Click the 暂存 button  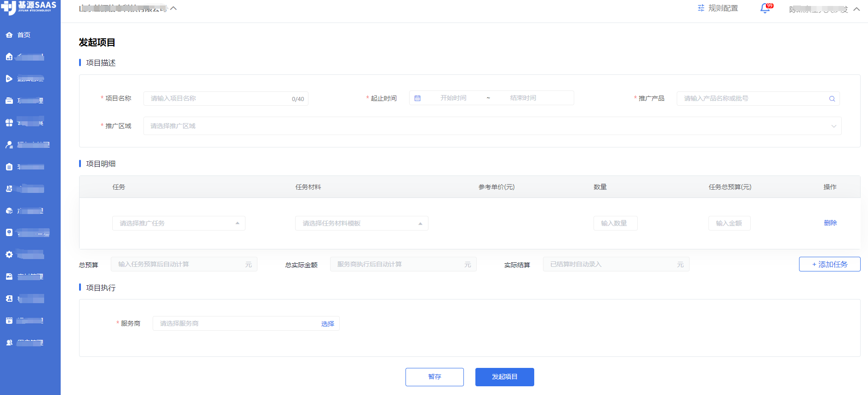pyautogui.click(x=434, y=377)
